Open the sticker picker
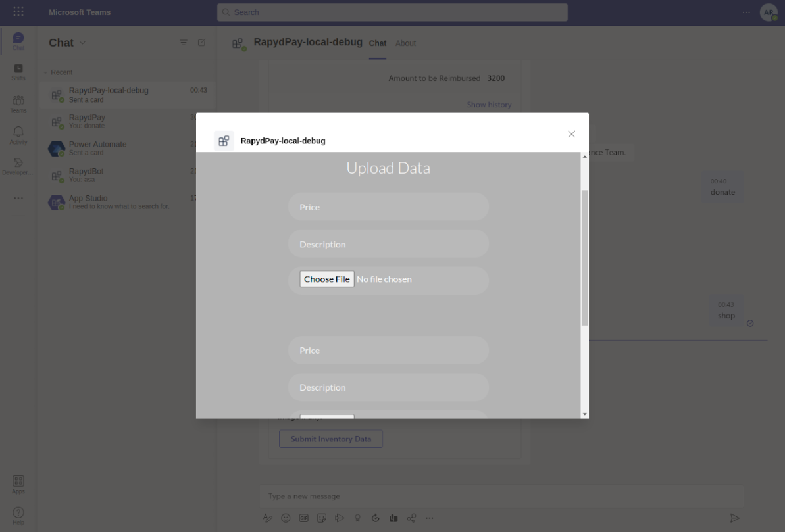Image resolution: width=785 pixels, height=532 pixels. (x=321, y=518)
